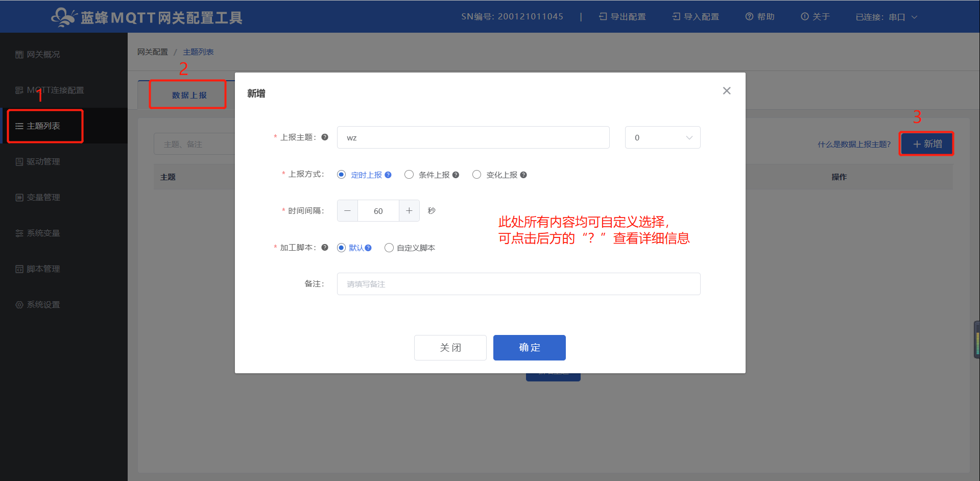Open the QoS dropdown showing 0
The height and width of the screenshot is (481, 980).
pos(662,137)
